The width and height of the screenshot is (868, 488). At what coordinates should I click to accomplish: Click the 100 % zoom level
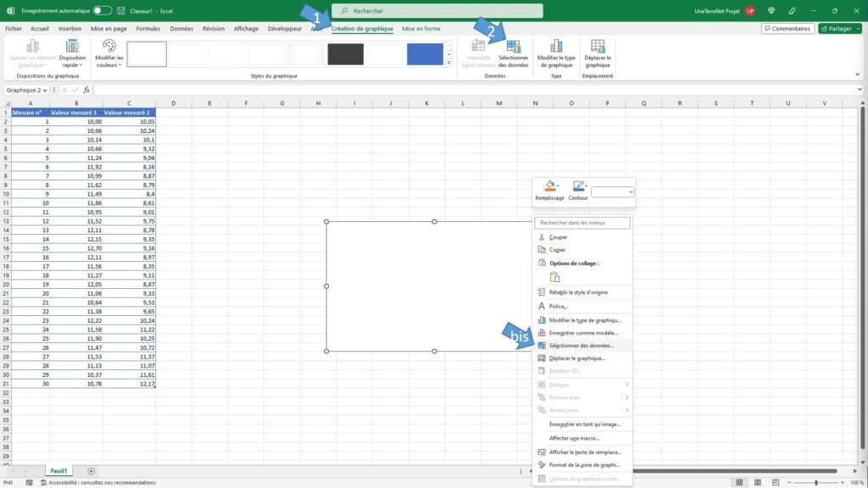click(x=857, y=482)
